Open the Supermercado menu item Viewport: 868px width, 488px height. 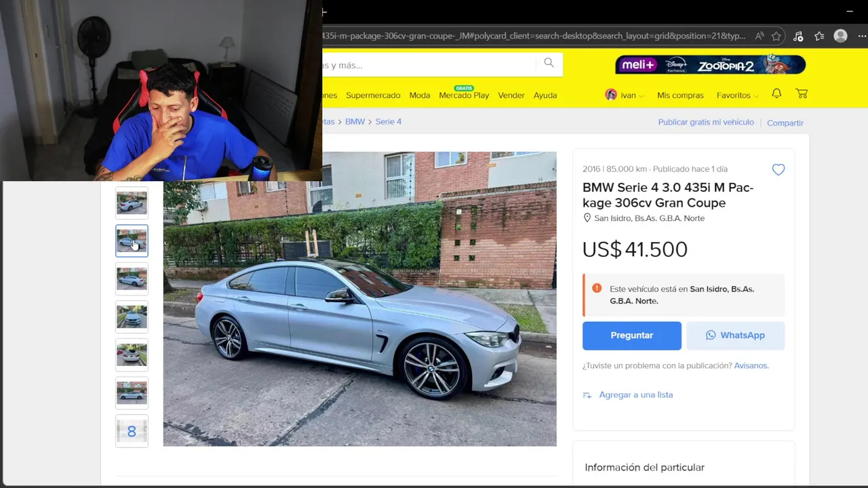[x=373, y=96]
